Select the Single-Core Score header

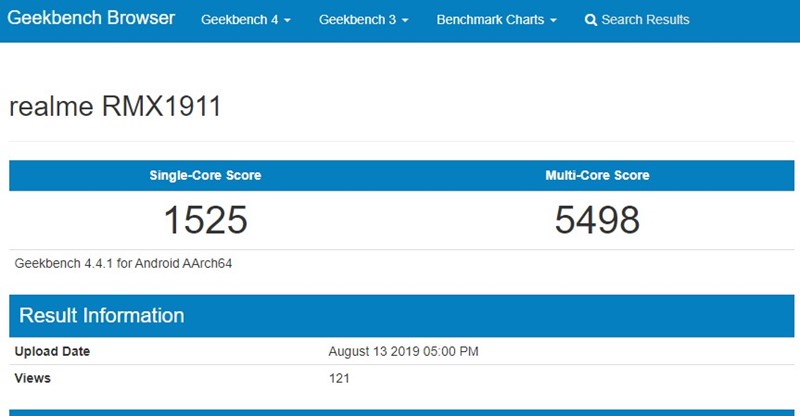pos(205,175)
